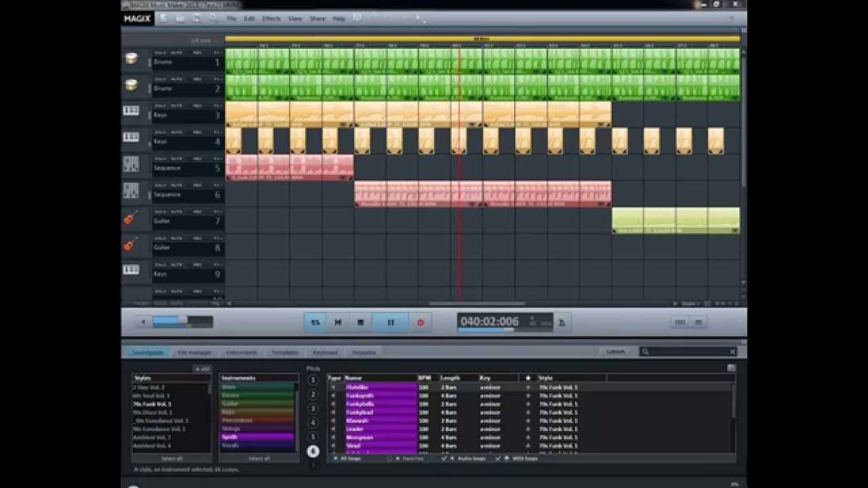Select pitch 6 button

[313, 451]
